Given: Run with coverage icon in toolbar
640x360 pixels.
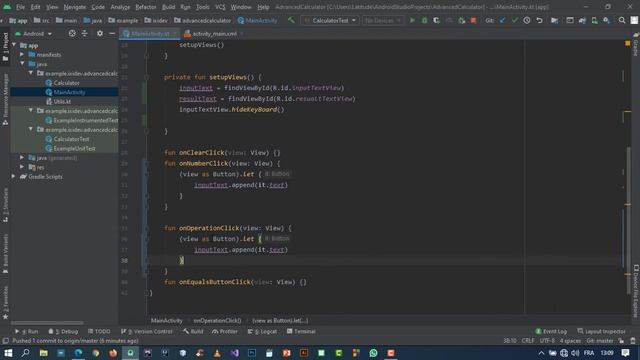Looking at the screenshot, I should pyautogui.click(x=436, y=20).
